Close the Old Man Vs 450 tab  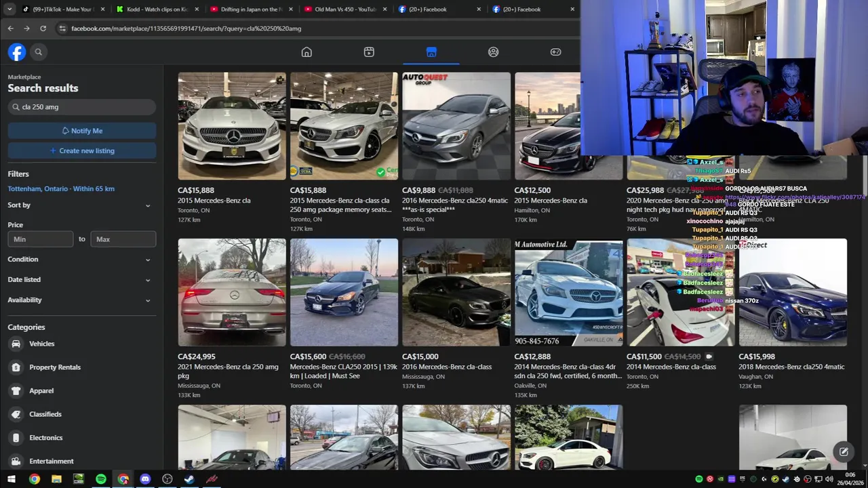coord(384,9)
